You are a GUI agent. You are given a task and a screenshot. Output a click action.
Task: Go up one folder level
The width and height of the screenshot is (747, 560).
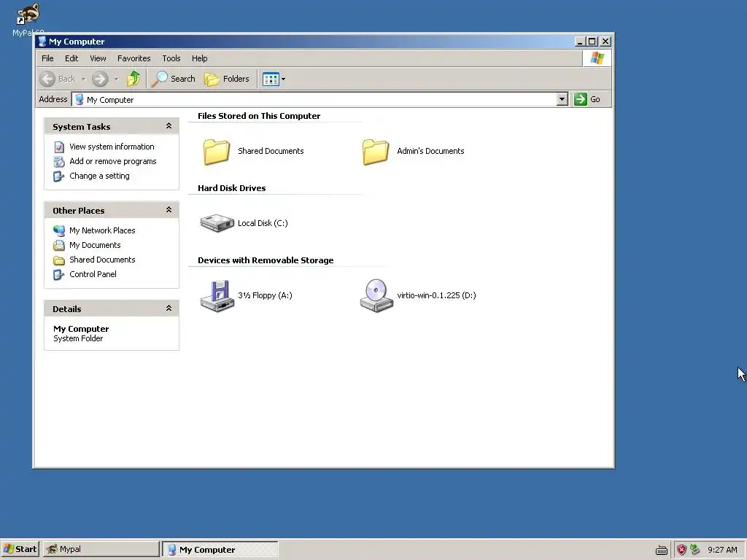click(133, 79)
